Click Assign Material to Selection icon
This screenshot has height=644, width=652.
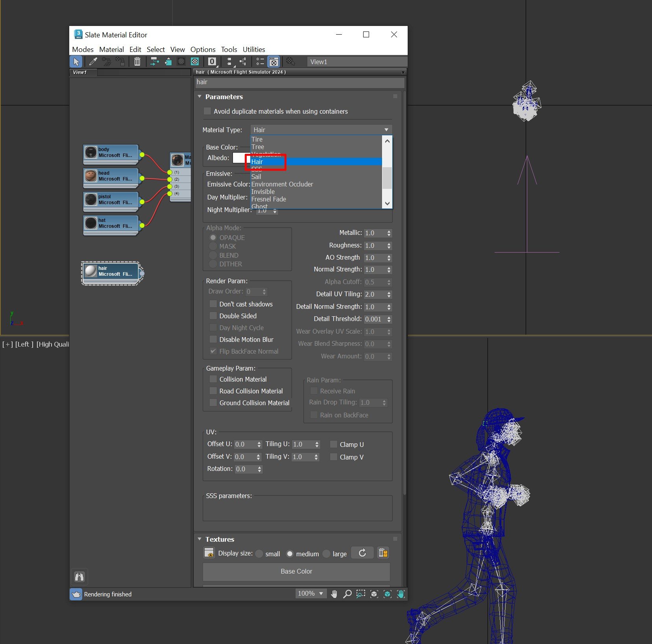click(x=120, y=61)
